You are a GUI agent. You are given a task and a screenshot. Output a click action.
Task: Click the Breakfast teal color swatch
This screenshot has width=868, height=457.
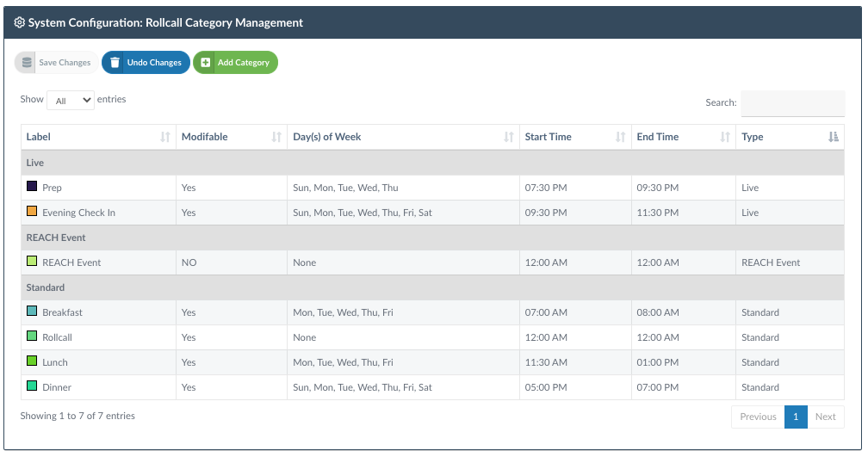coord(32,311)
